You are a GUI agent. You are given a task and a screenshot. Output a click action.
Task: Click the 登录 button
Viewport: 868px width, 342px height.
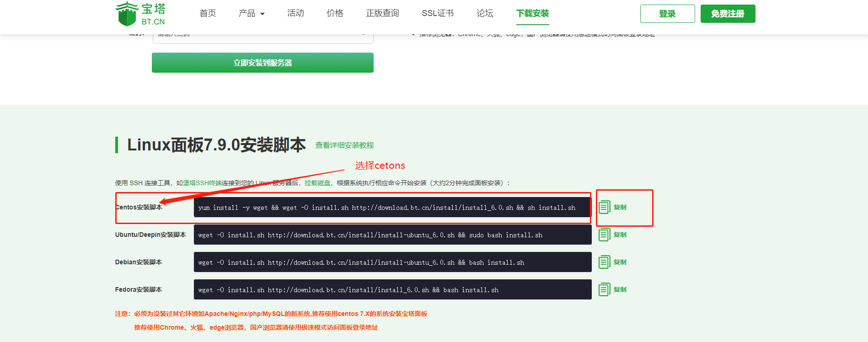coord(668,14)
